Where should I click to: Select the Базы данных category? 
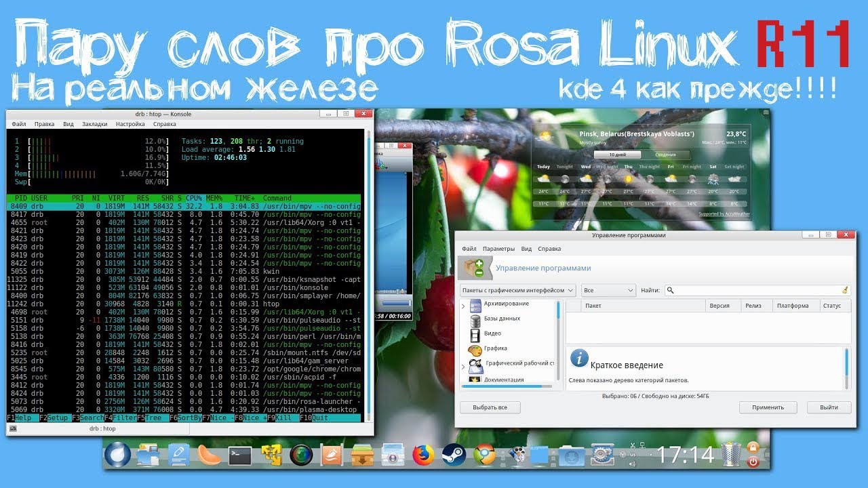pos(502,318)
